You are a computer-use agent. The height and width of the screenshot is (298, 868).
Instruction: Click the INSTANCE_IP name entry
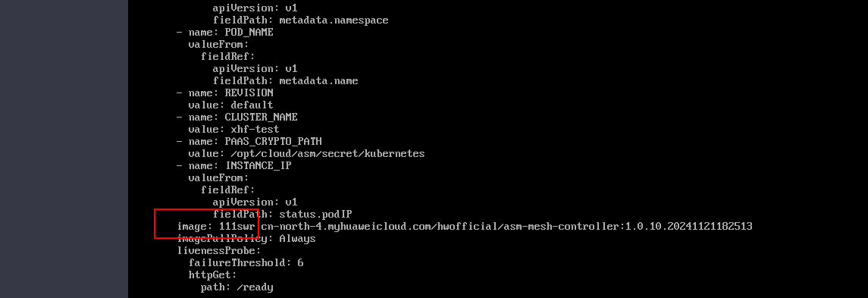tap(233, 166)
